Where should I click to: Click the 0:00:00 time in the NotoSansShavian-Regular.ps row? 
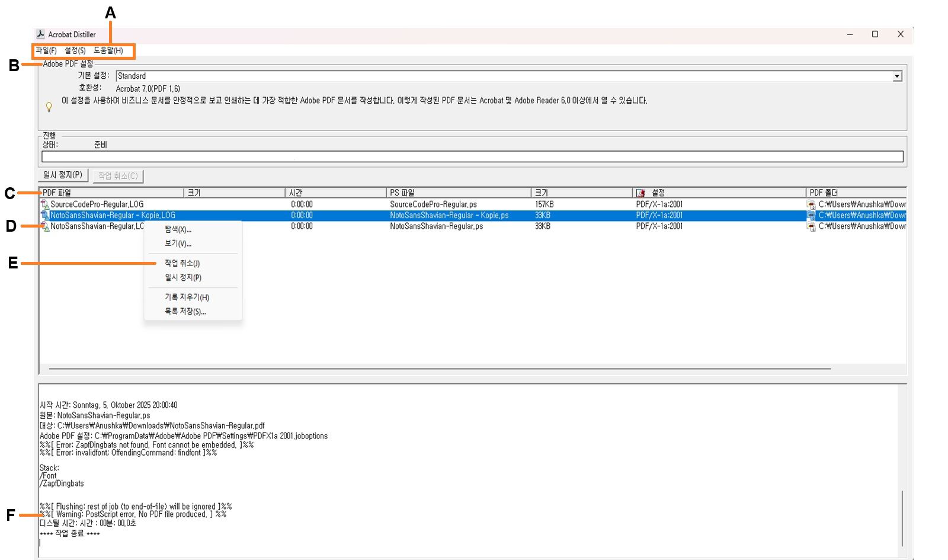pyautogui.click(x=302, y=226)
